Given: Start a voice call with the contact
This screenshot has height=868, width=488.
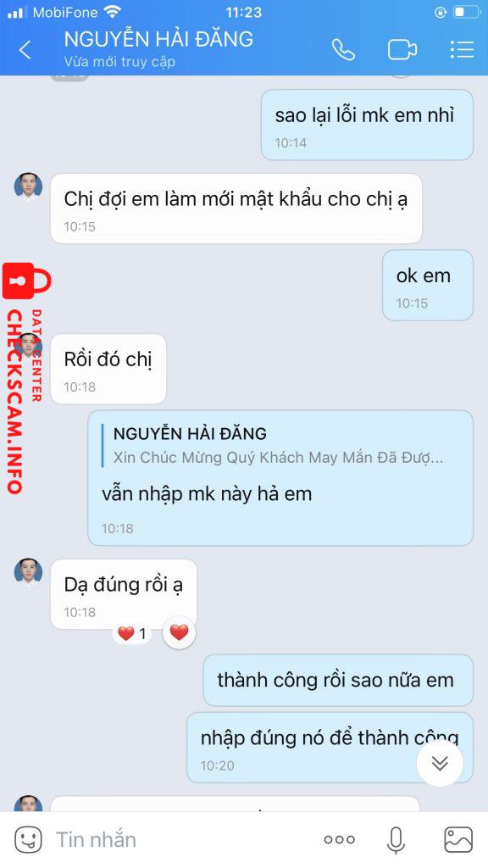Looking at the screenshot, I should pos(343,50).
